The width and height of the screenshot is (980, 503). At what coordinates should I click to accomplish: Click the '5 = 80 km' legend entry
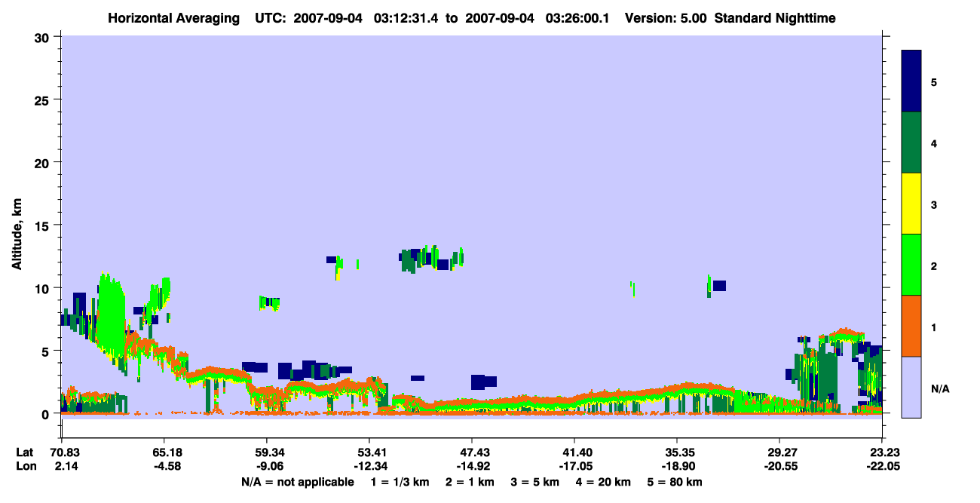pos(675,482)
